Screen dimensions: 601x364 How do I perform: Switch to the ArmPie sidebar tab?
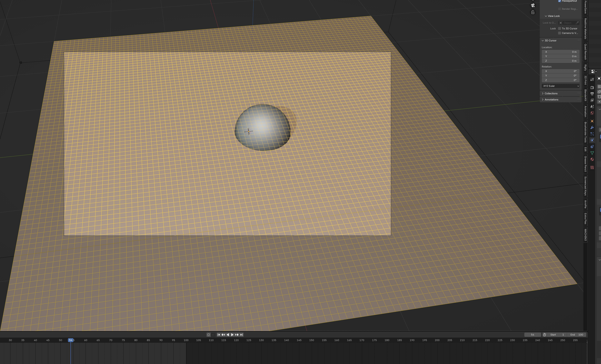click(585, 204)
